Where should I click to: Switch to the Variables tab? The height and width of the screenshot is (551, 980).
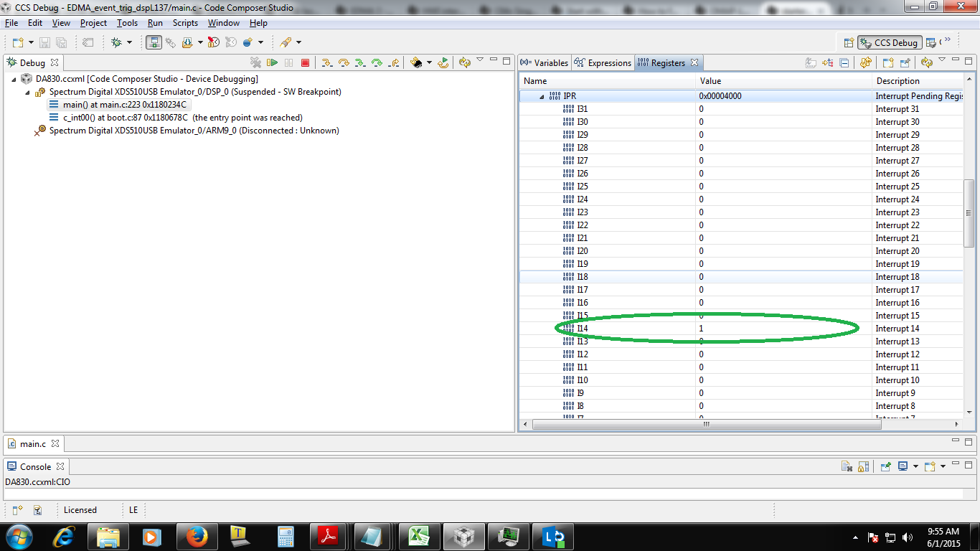pyautogui.click(x=545, y=63)
